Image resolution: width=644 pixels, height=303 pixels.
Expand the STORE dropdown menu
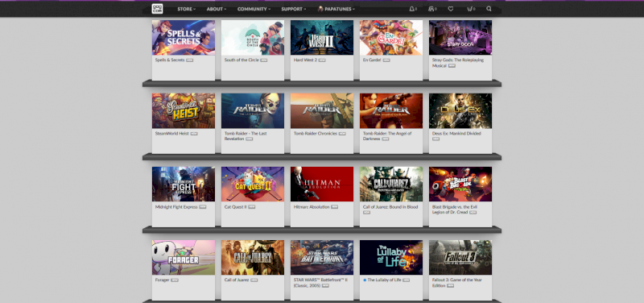pyautogui.click(x=187, y=9)
